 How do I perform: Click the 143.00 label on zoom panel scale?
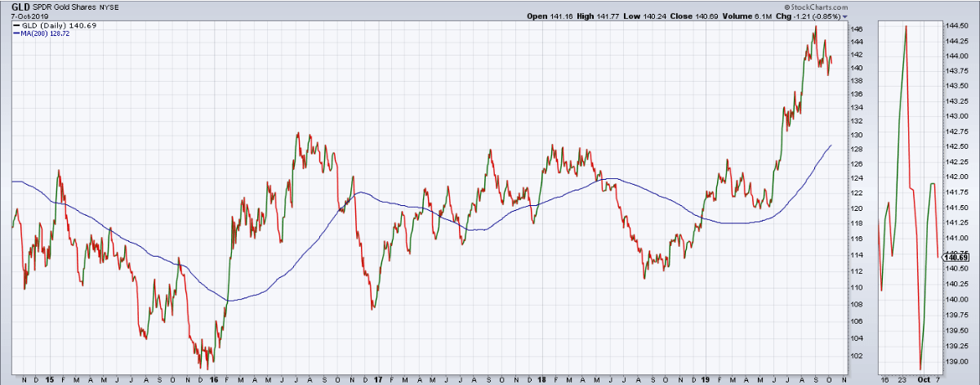tap(957, 117)
